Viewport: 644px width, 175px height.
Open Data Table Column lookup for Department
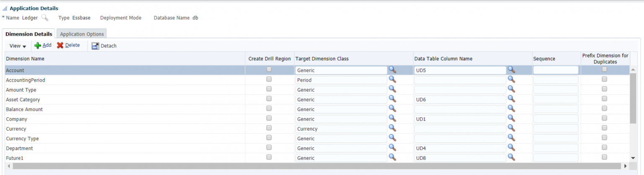[x=511, y=147]
